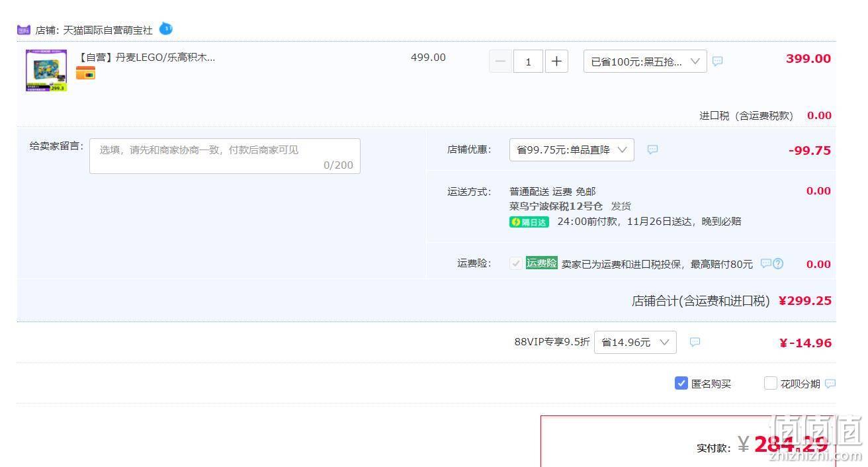
Task: Click the -99.75 store discount amount
Action: 810,150
